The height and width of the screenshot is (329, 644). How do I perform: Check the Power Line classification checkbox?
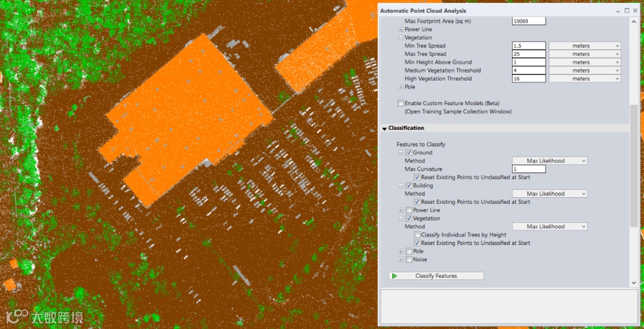pyautogui.click(x=408, y=210)
